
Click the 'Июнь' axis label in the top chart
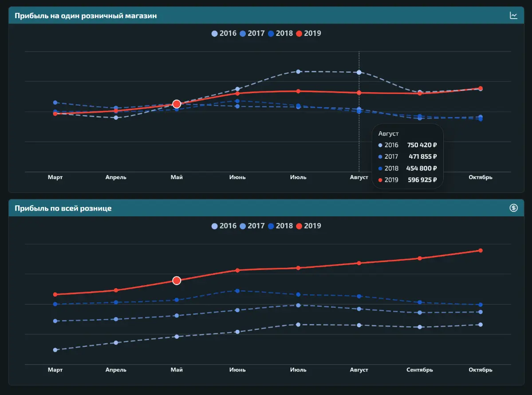coord(237,177)
